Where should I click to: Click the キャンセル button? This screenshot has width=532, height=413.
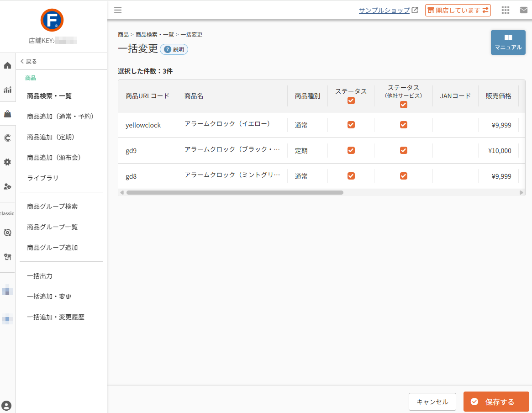coord(432,402)
